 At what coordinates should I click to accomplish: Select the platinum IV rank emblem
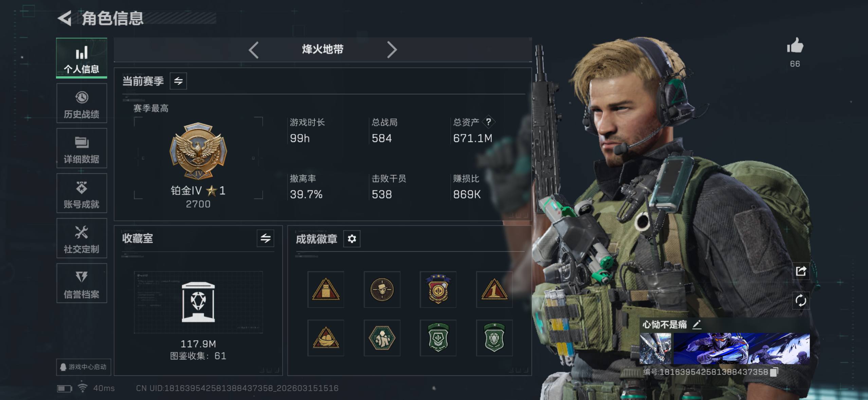pyautogui.click(x=198, y=151)
